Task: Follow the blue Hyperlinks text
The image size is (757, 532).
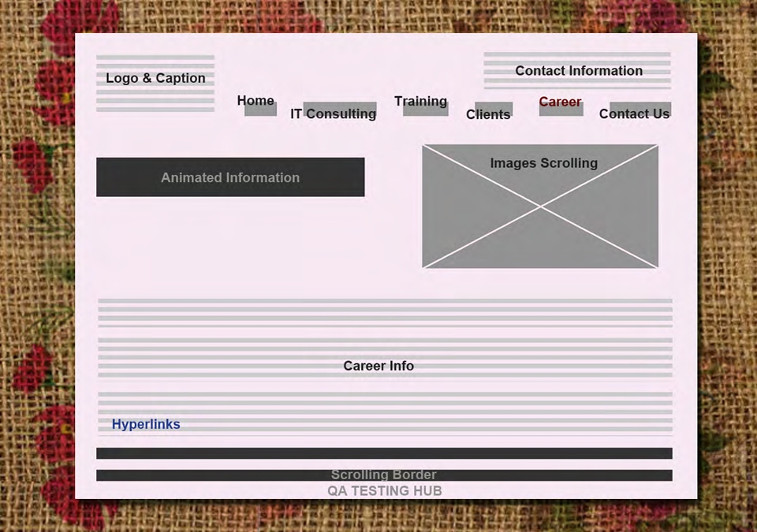Action: pos(146,424)
